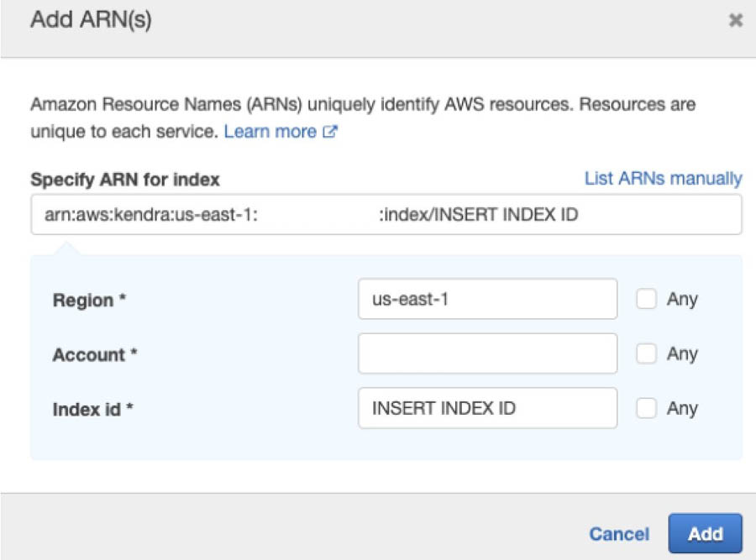Image resolution: width=756 pixels, height=560 pixels.
Task: Open the Learn more link
Action: point(270,132)
